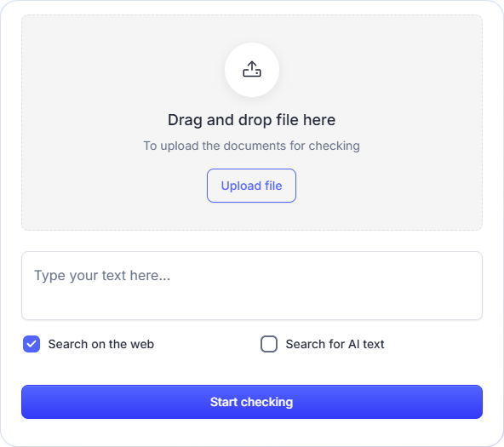This screenshot has height=447, width=504.
Task: Click the Upload file button
Action: (251, 186)
